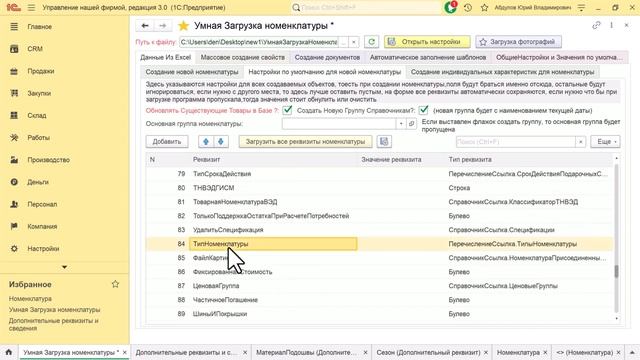Go to home page tab icon
This screenshot has width=640, height=360.
[x=9, y=352]
